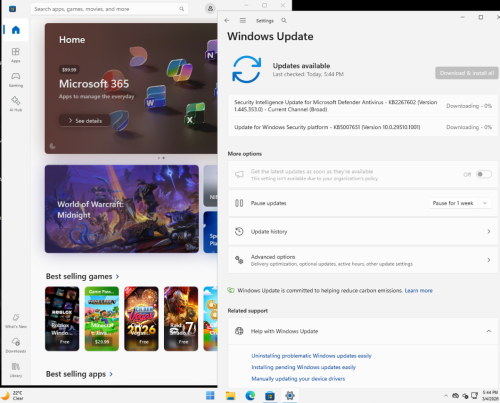The image size is (500, 403).
Task: Click the See details button
Action: coord(85,120)
